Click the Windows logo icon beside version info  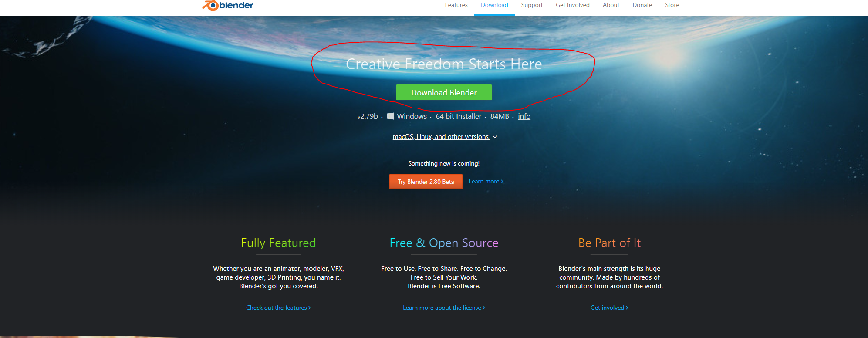391,116
